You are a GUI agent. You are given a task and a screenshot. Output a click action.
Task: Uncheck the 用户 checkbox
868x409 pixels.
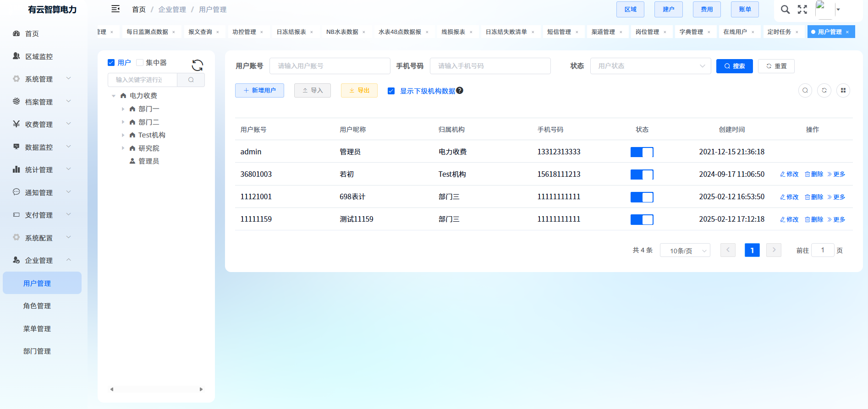tap(111, 63)
